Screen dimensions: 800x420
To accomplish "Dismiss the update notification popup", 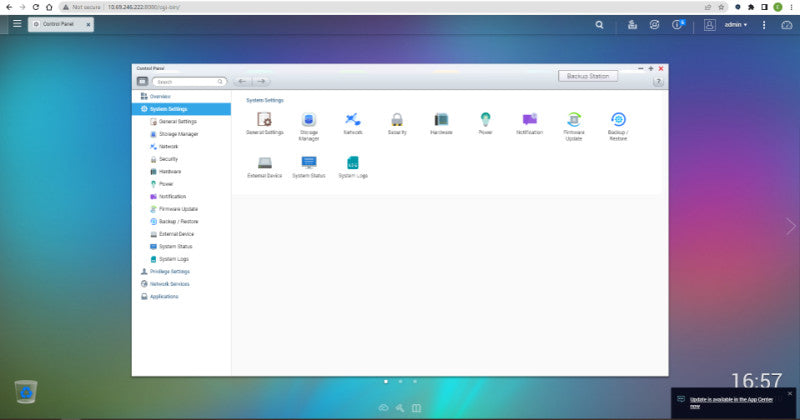I will (790, 393).
